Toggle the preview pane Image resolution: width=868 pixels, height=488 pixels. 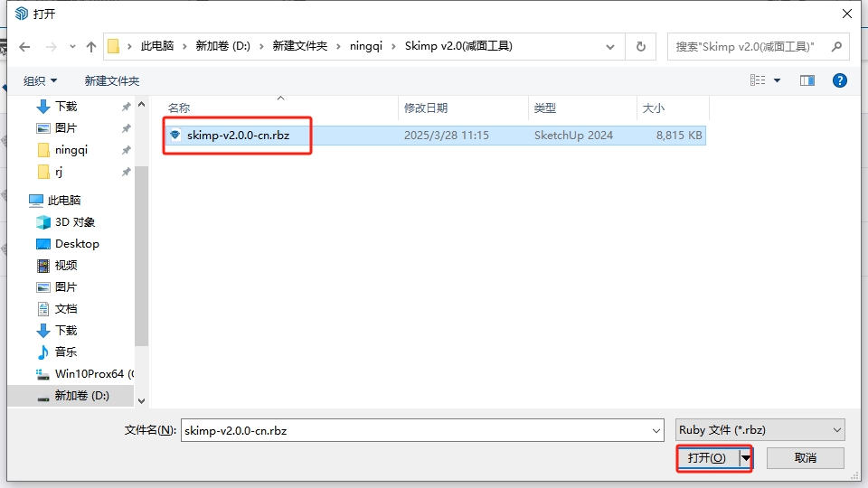807,80
